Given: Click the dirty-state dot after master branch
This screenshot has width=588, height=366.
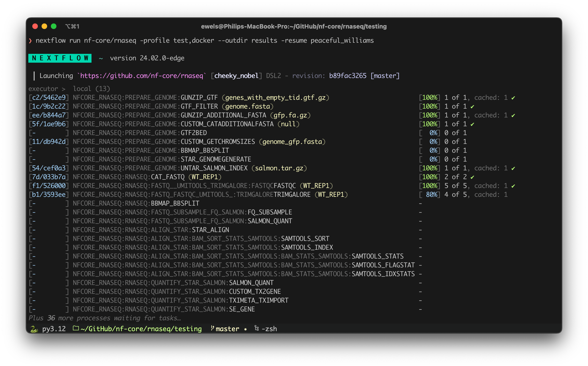Looking at the screenshot, I should pos(245,329).
